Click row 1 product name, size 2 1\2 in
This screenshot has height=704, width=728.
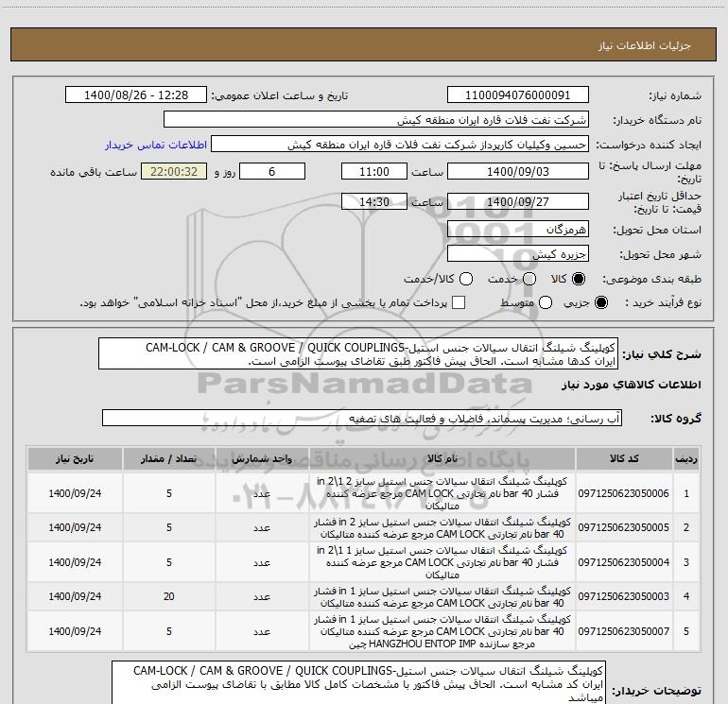442,493
